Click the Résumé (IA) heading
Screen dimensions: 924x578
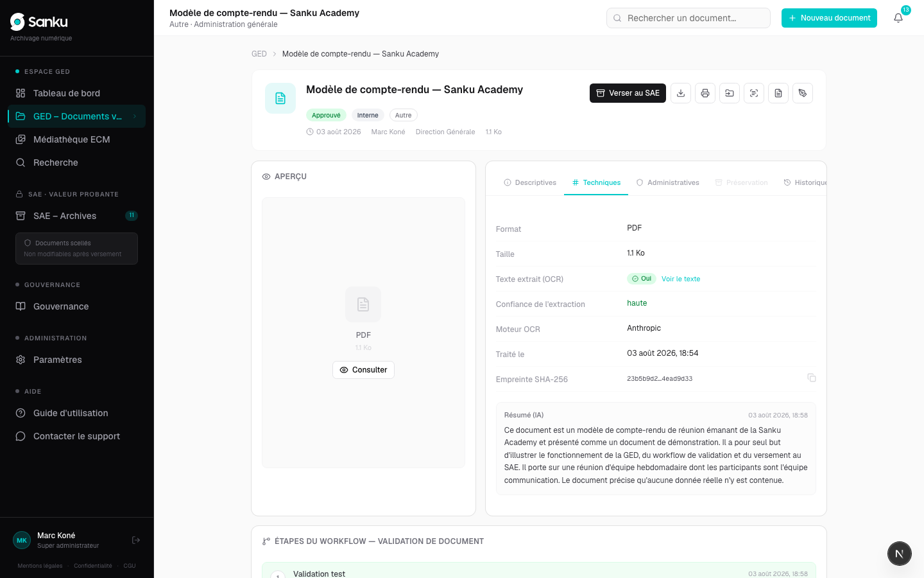(x=524, y=415)
